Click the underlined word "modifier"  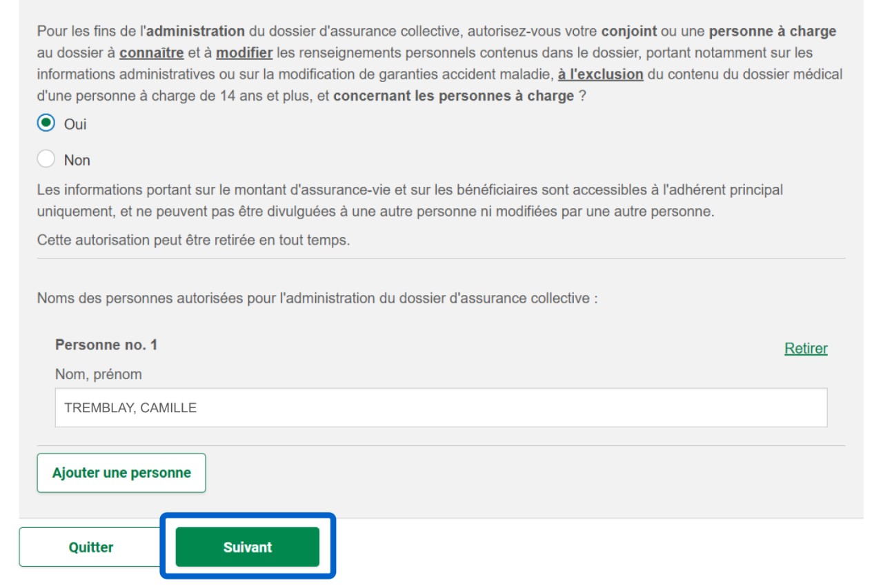point(245,53)
